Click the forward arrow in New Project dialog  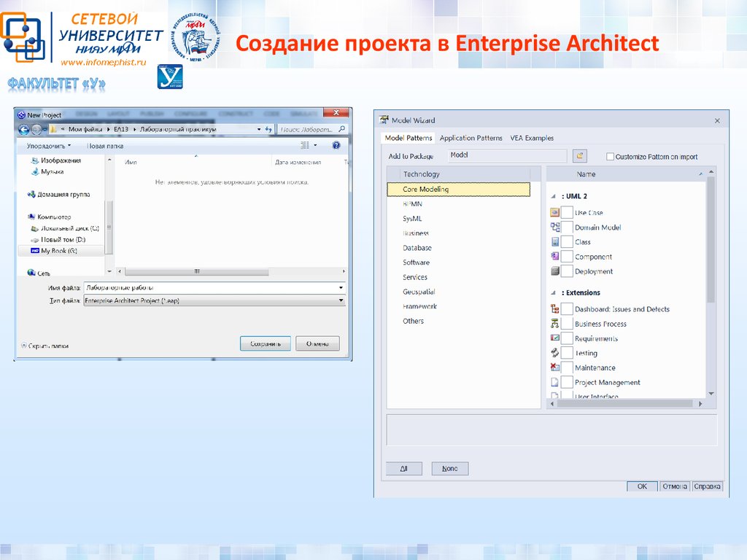36,129
